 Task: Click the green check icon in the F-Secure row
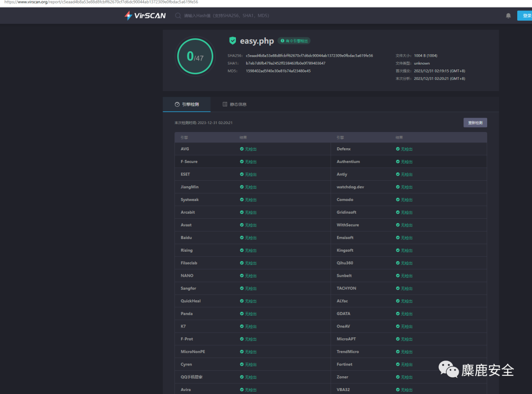(x=241, y=162)
